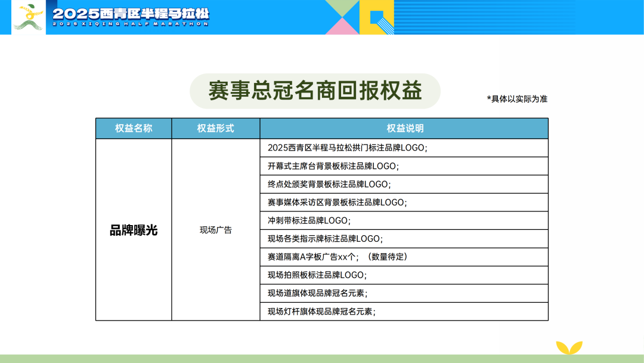
Task: Click the marathon runner logo in header
Action: 28,17
